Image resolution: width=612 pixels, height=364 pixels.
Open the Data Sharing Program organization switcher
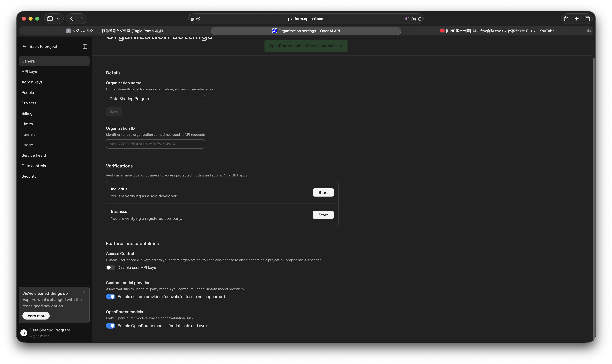54,333
